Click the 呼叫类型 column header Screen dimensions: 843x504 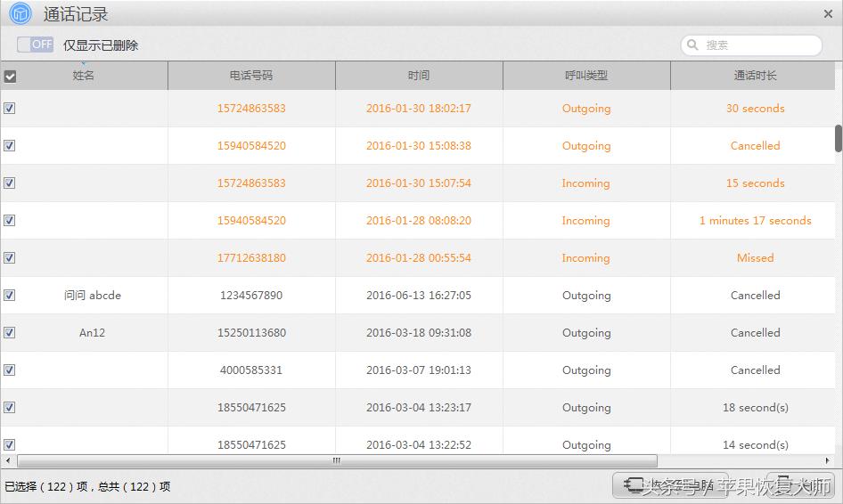(585, 76)
